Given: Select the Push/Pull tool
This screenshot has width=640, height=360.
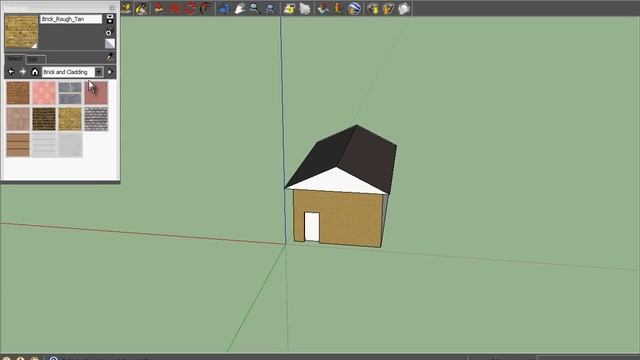Looking at the screenshot, I should click(159, 8).
